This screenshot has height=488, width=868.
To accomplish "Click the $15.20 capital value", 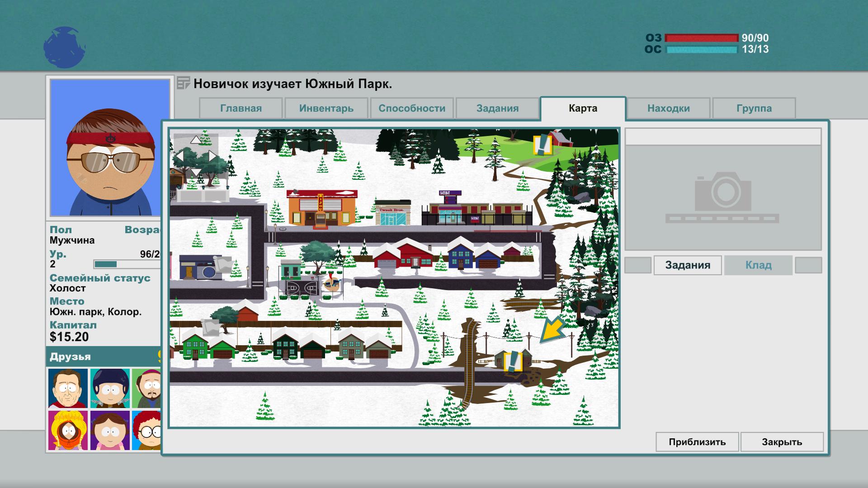I will (x=69, y=337).
